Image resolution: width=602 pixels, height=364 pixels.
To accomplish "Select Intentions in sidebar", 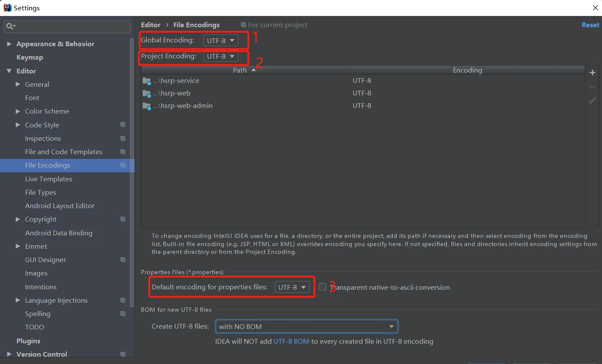I will click(41, 287).
